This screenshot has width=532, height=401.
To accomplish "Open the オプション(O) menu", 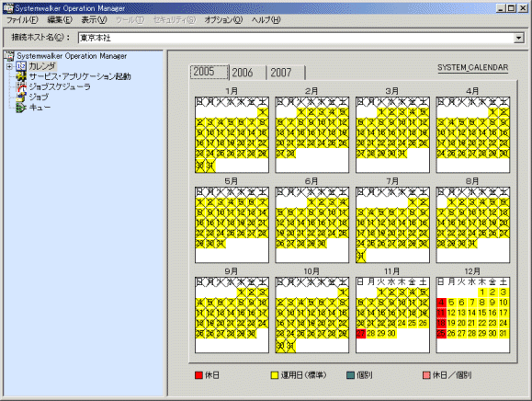I will (x=223, y=20).
